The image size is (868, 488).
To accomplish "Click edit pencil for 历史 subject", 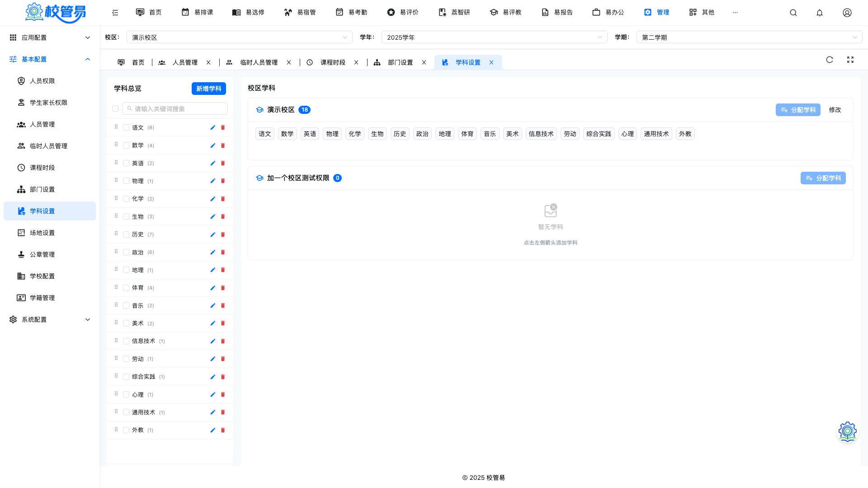I will tap(212, 235).
